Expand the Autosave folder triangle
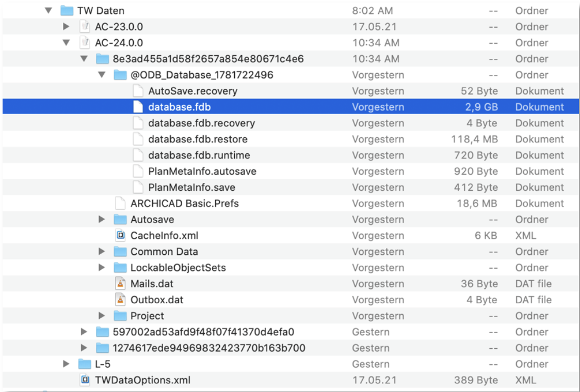The width and height of the screenshot is (580, 392). [x=102, y=219]
